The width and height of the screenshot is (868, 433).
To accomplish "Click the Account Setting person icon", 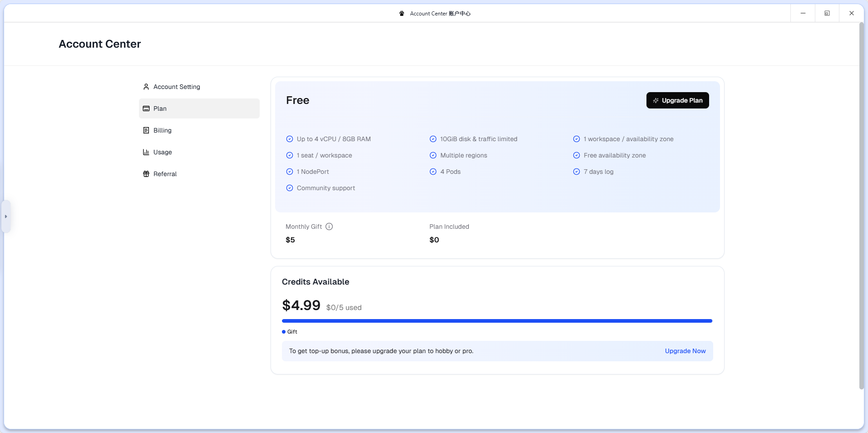I will pyautogui.click(x=146, y=87).
